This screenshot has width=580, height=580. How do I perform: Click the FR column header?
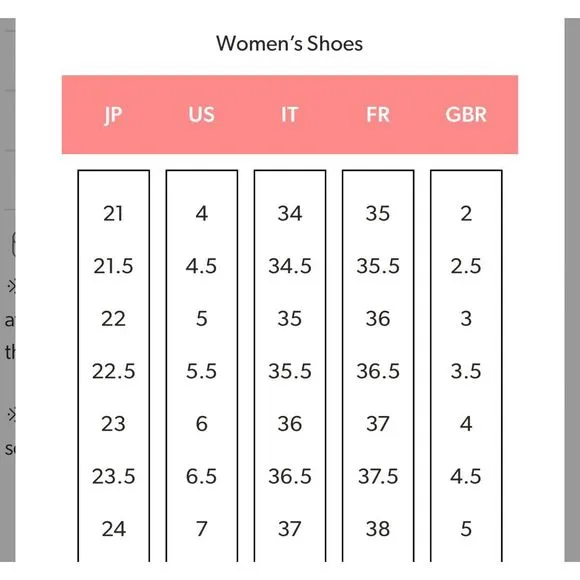click(378, 115)
